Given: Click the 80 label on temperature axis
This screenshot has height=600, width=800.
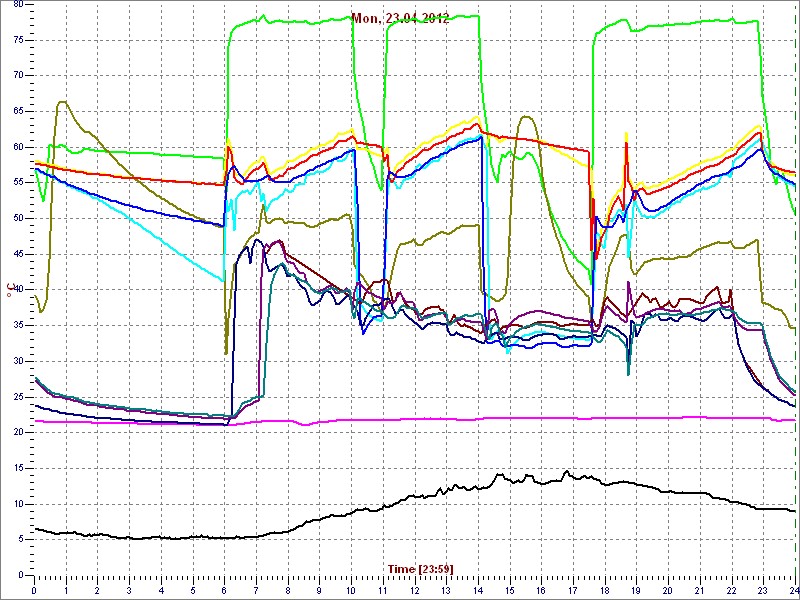Looking at the screenshot, I should click(17, 5).
